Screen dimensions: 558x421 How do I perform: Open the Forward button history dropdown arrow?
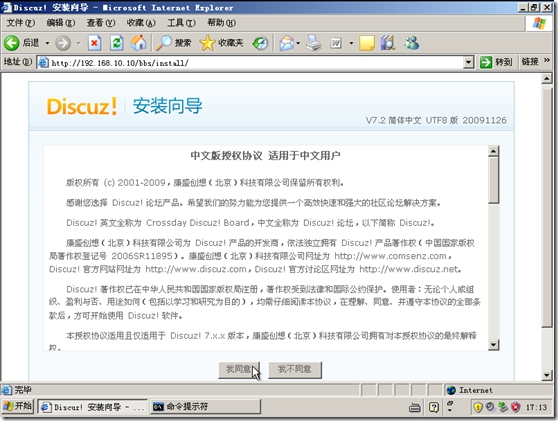point(78,43)
